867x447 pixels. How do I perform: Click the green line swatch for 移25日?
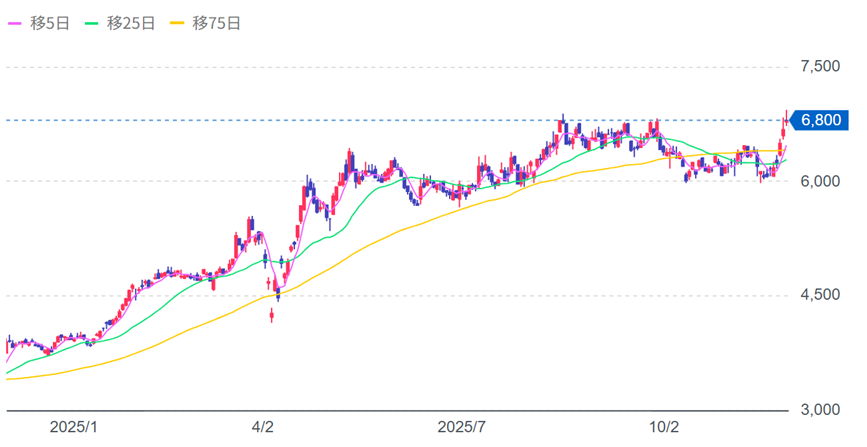coord(96,21)
